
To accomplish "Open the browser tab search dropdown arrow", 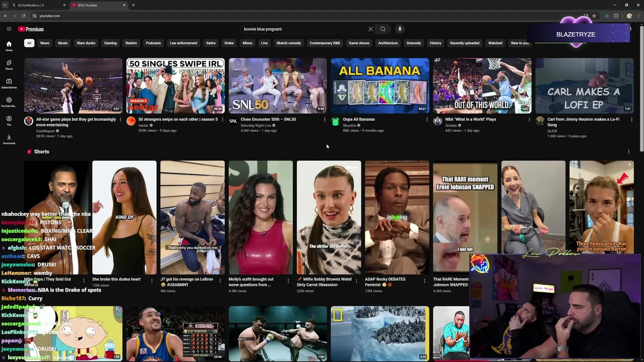I will tap(5, 5).
